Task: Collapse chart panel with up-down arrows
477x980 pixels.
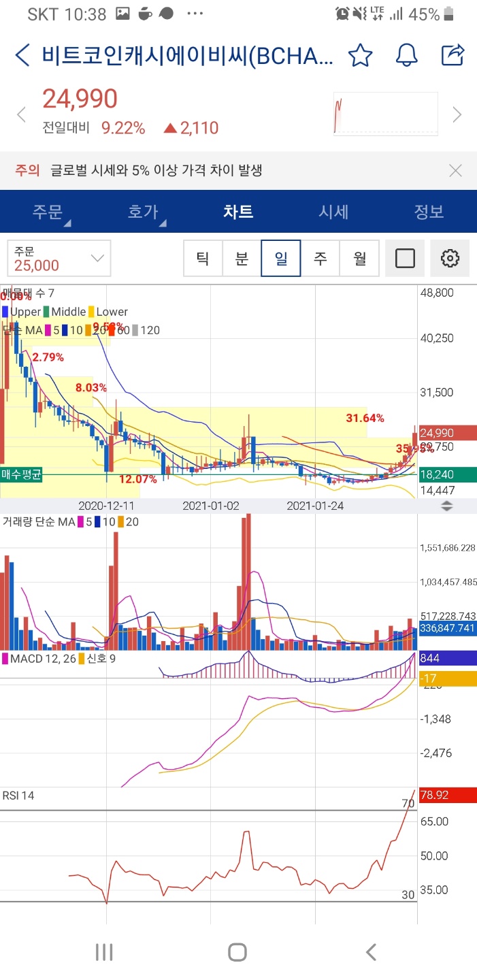Action: click(x=447, y=506)
